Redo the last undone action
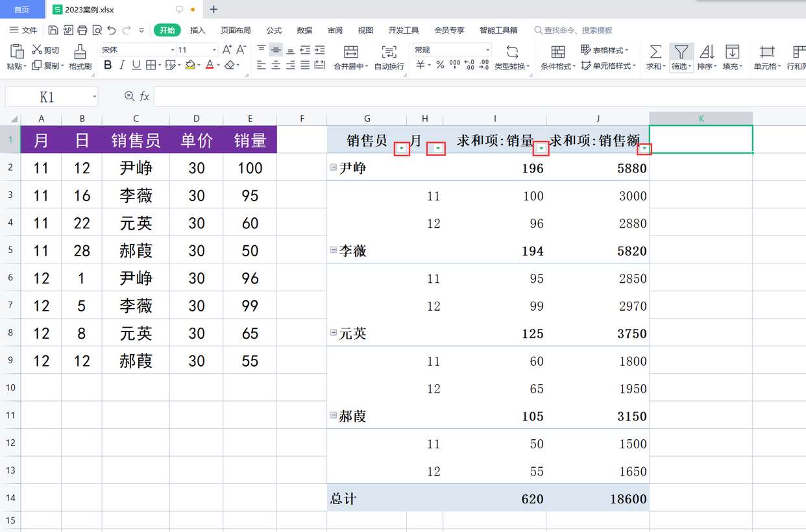The width and height of the screenshot is (806, 532). (x=127, y=30)
